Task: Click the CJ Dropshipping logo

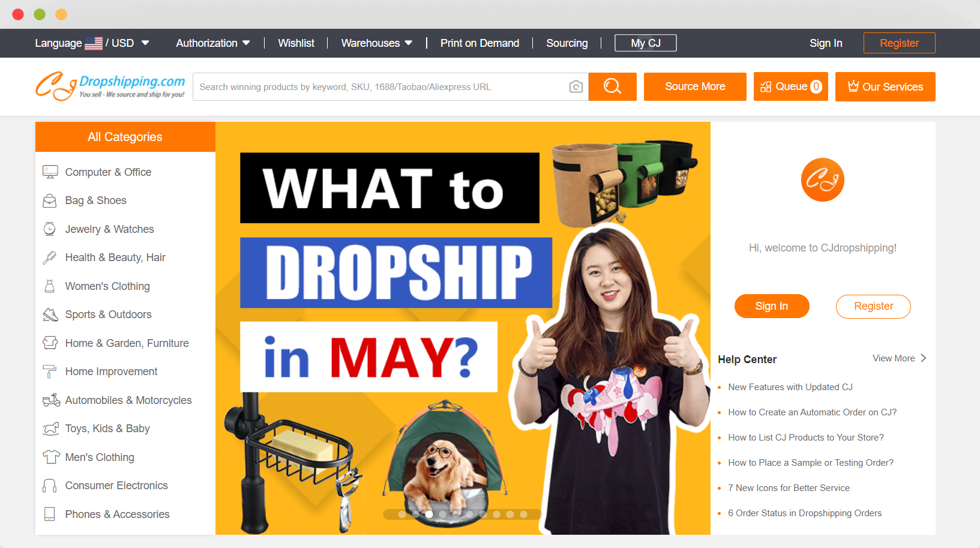Action: click(x=110, y=86)
